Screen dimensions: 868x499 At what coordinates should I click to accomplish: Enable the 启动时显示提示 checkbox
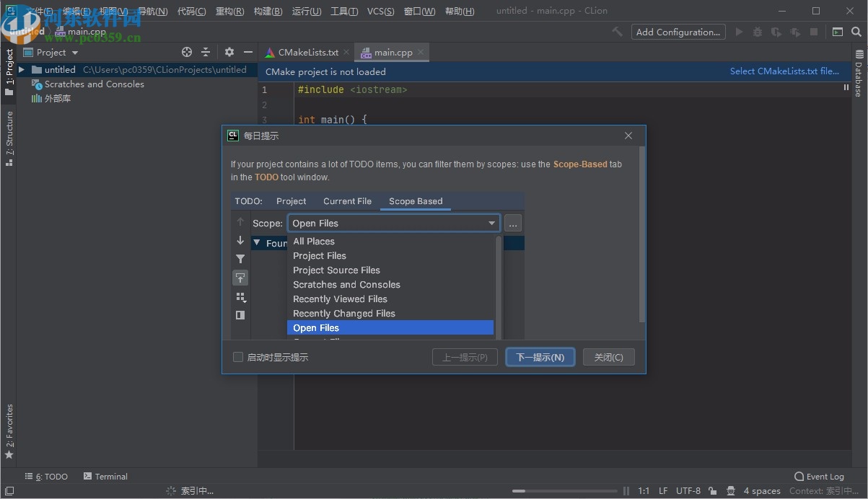tap(238, 356)
